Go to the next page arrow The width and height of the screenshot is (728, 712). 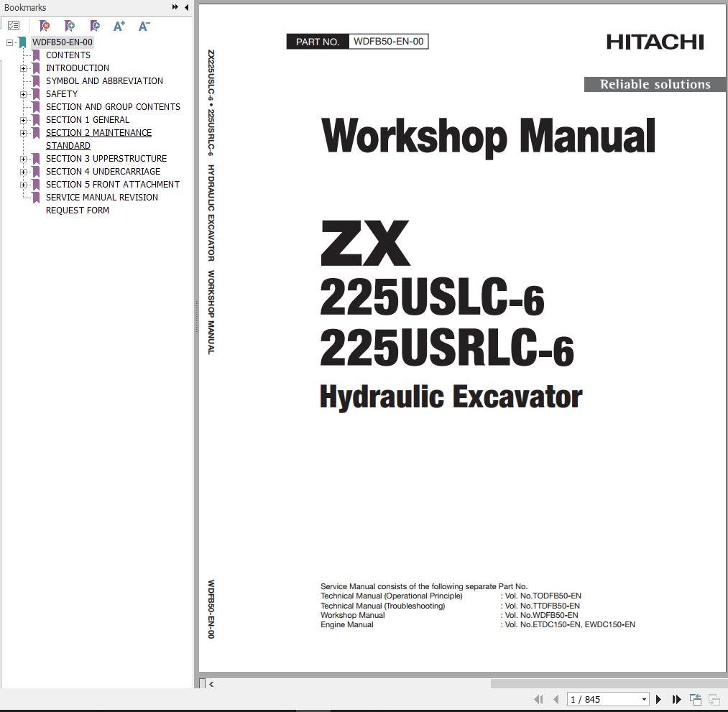pyautogui.click(x=658, y=699)
